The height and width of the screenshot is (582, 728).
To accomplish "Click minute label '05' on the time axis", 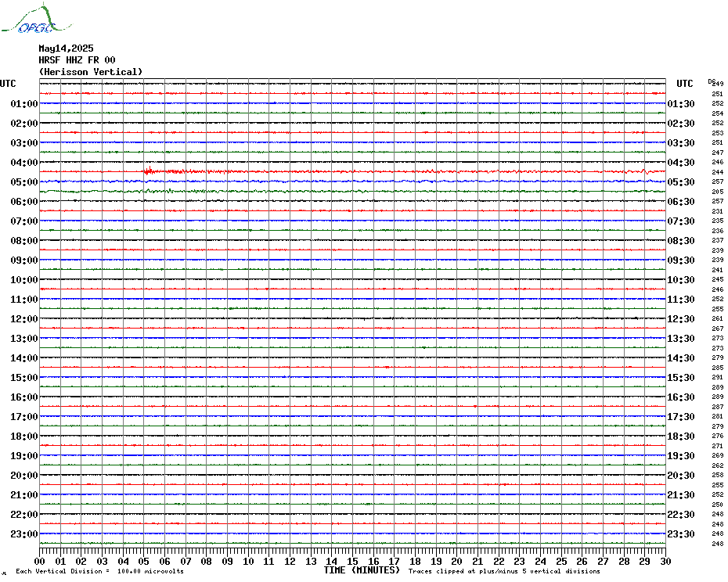I will click(x=144, y=562).
